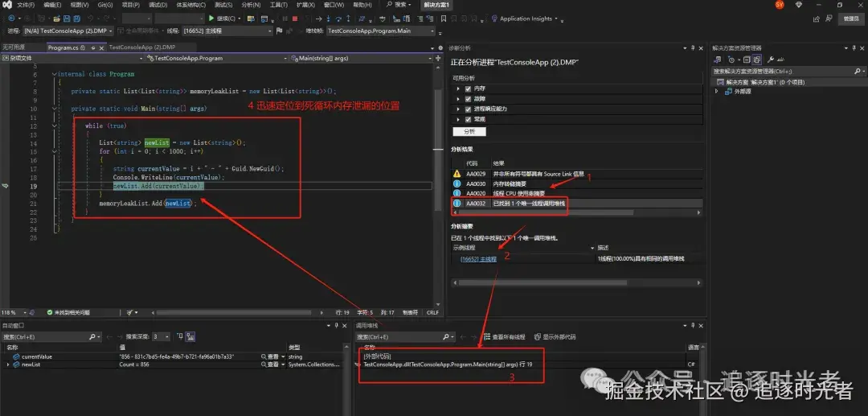Click the Live Share icon at top right

[816, 19]
